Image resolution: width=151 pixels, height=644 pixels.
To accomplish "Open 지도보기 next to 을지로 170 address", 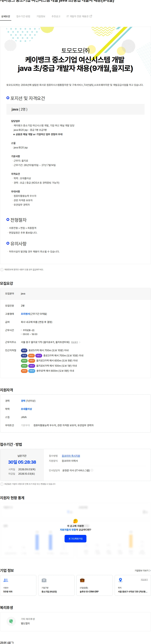I will 74,342.
